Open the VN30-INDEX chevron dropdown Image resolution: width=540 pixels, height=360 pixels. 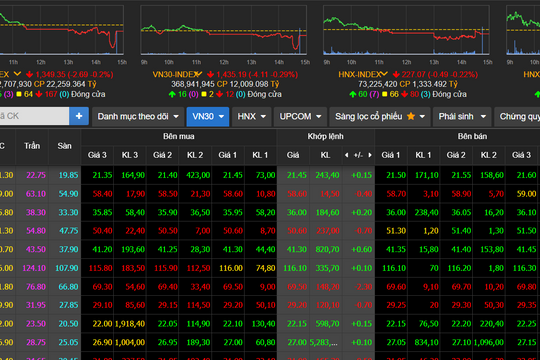(198, 74)
